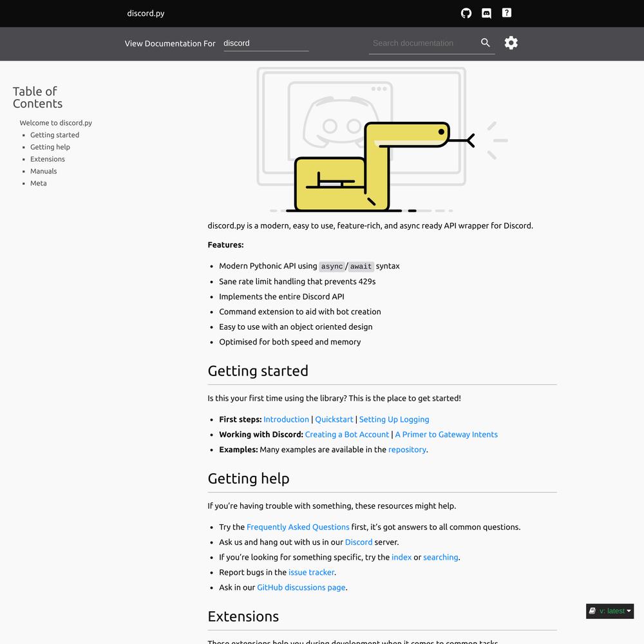Click the 'Working with Discord:' bold label
This screenshot has width=644, height=644.
coord(261,435)
